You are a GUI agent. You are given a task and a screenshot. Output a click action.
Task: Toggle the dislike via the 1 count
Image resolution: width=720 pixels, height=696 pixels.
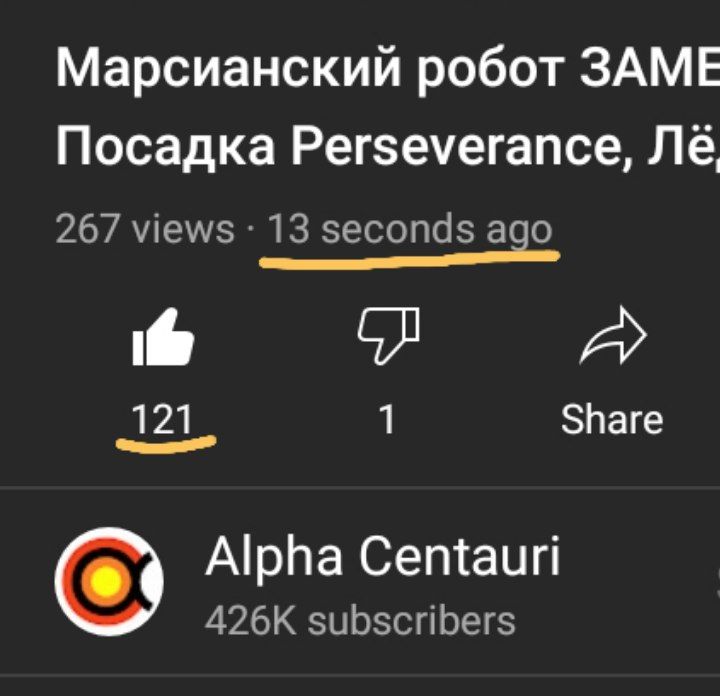[387, 419]
